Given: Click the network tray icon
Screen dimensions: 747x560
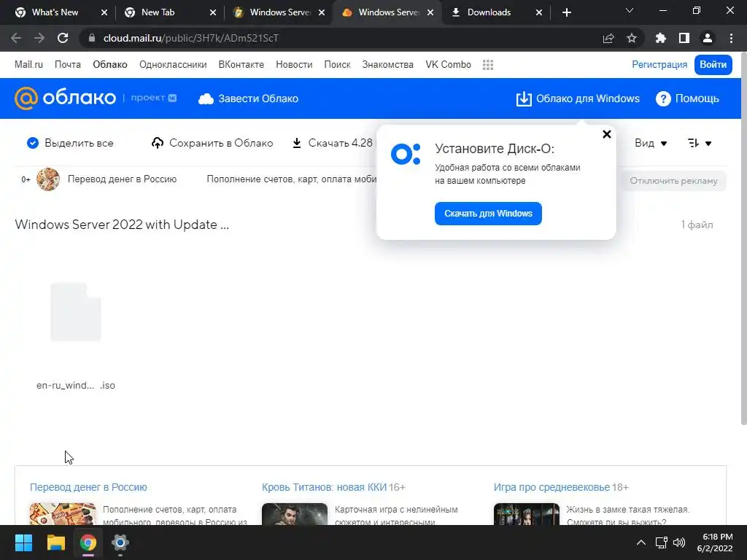Looking at the screenshot, I should [661, 542].
